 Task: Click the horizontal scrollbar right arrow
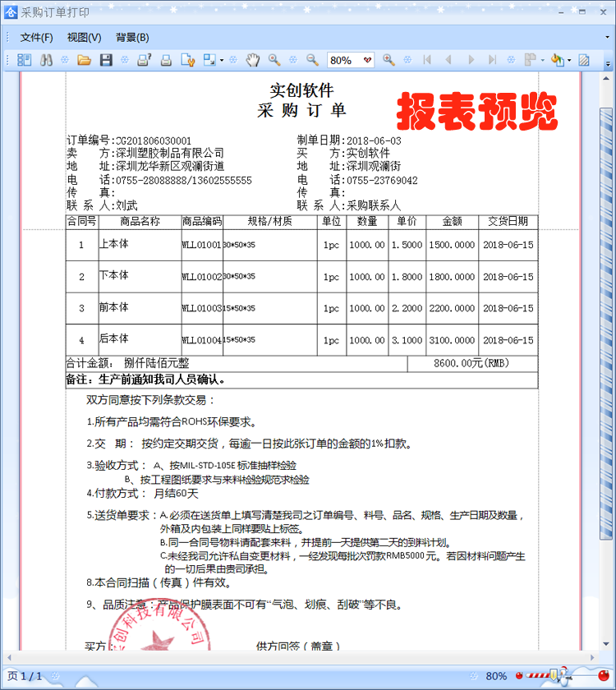coord(592,657)
